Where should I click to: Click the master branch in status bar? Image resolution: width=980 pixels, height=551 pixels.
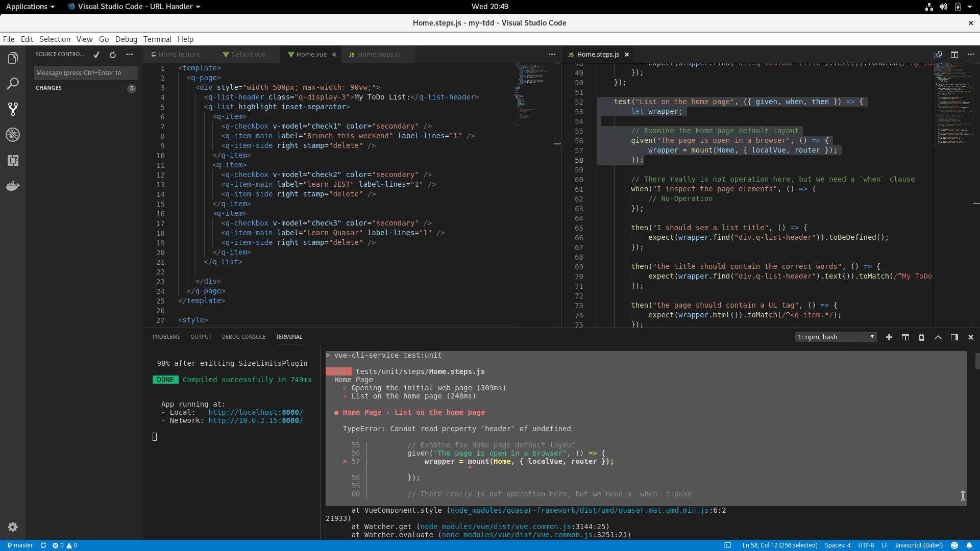(20, 545)
